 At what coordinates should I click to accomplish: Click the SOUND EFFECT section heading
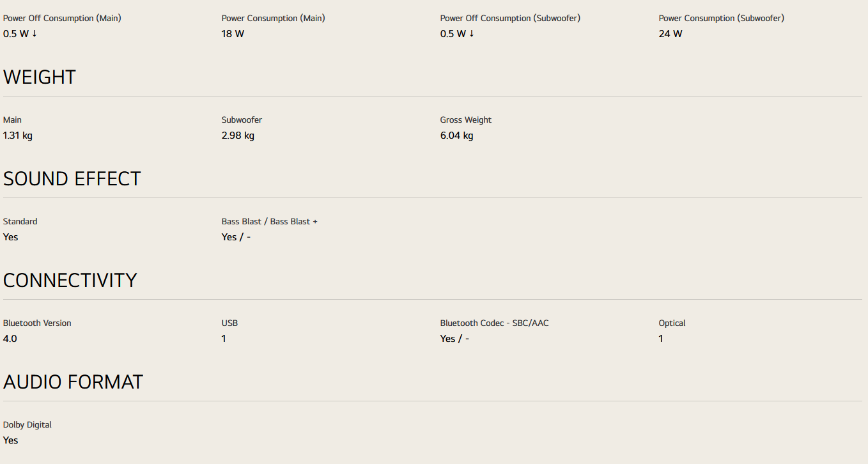point(72,179)
